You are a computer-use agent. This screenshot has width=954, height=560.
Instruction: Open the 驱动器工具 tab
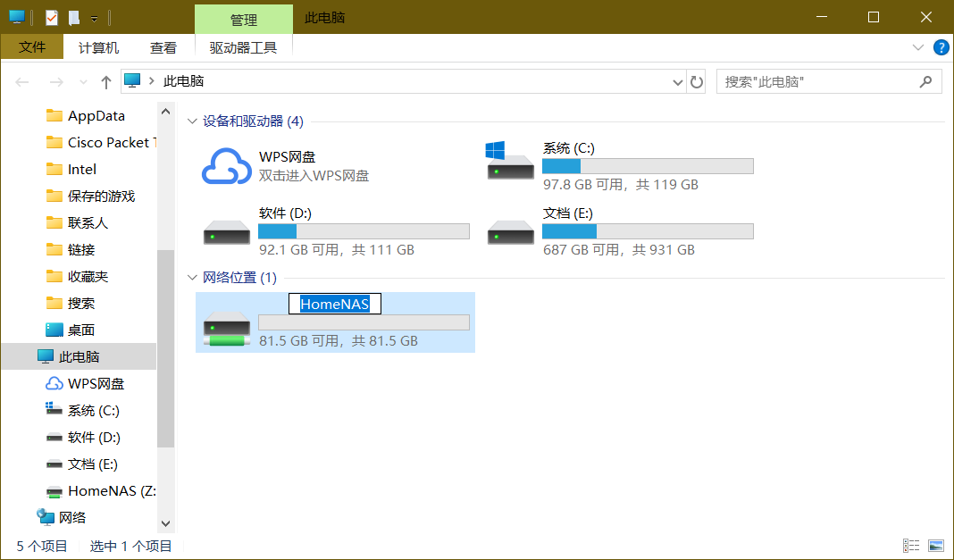[x=243, y=48]
